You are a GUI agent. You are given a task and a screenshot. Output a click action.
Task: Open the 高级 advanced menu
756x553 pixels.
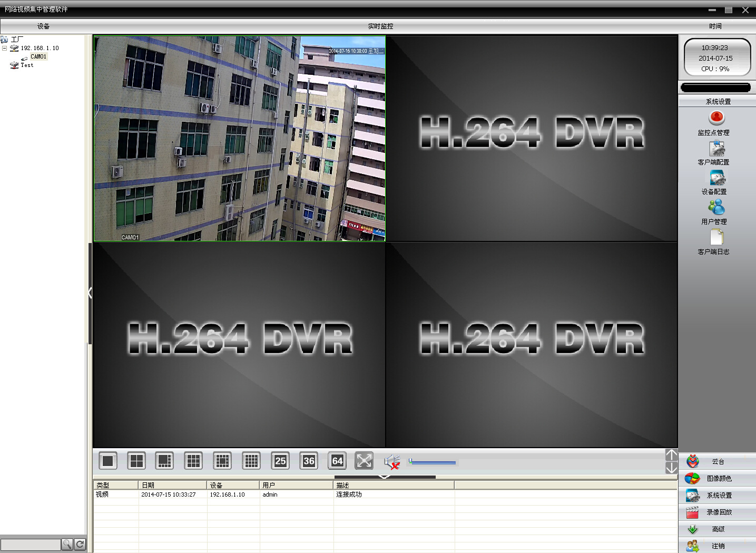pyautogui.click(x=718, y=529)
